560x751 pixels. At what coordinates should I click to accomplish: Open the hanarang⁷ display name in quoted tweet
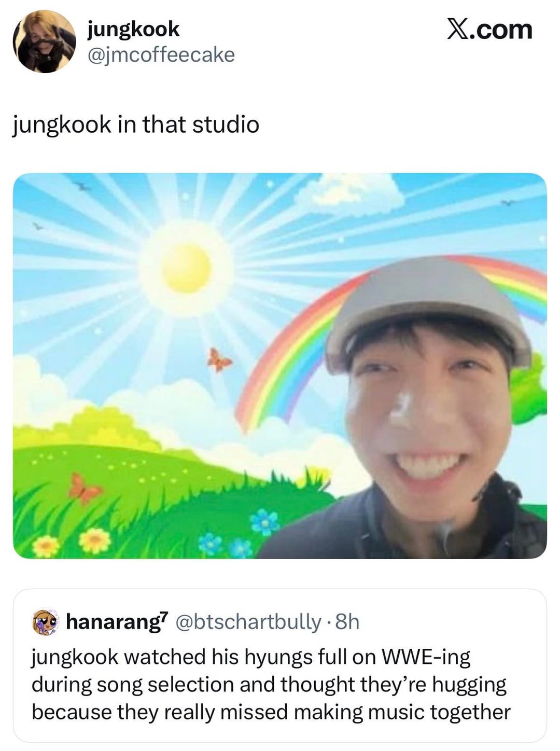tap(117, 621)
